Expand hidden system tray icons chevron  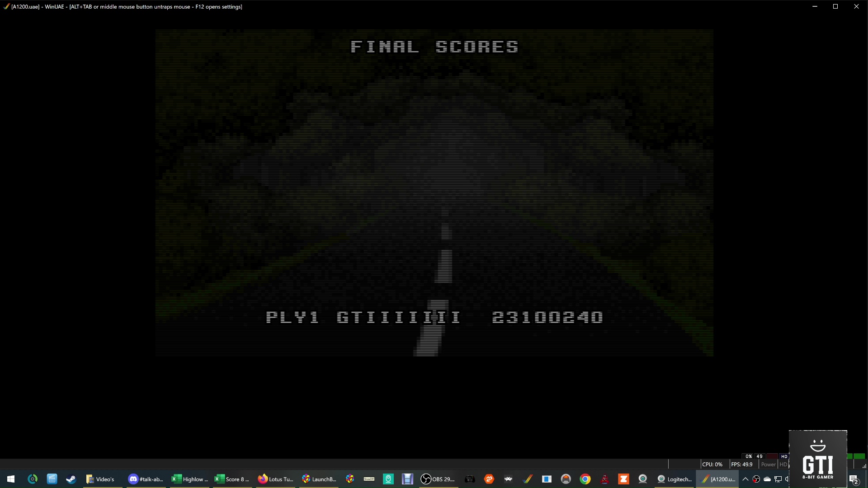745,479
